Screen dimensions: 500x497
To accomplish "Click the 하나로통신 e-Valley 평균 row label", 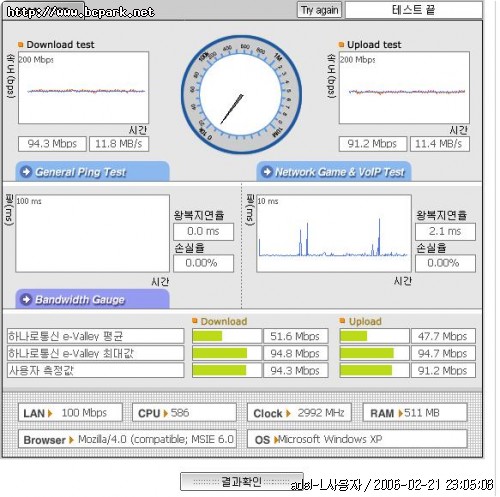I will 95,336.
